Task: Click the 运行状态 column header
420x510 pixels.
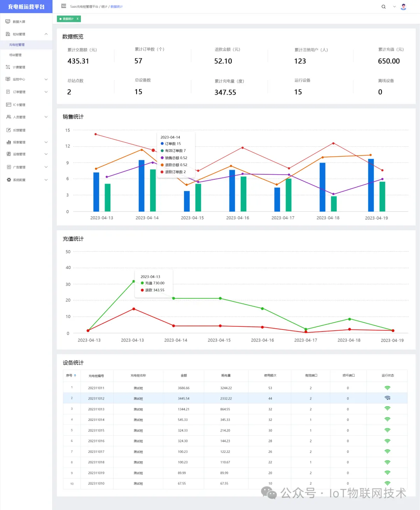Action: coord(387,375)
